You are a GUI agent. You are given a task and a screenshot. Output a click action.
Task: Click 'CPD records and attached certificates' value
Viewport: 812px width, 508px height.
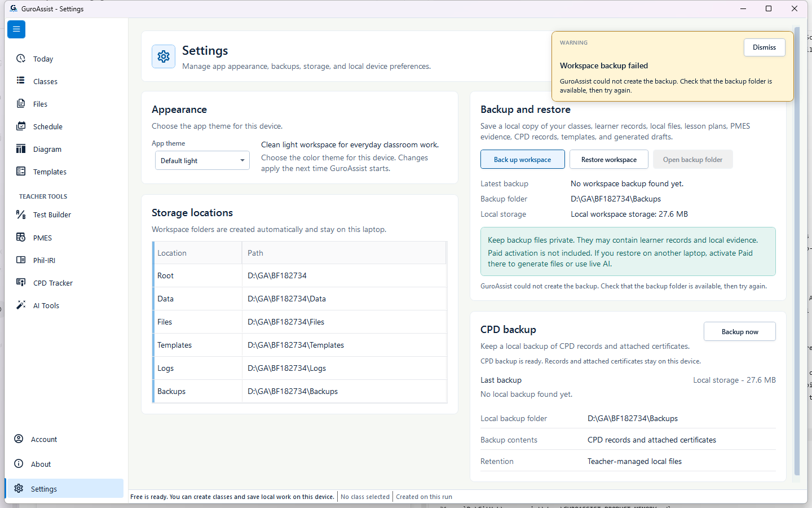[x=652, y=440]
